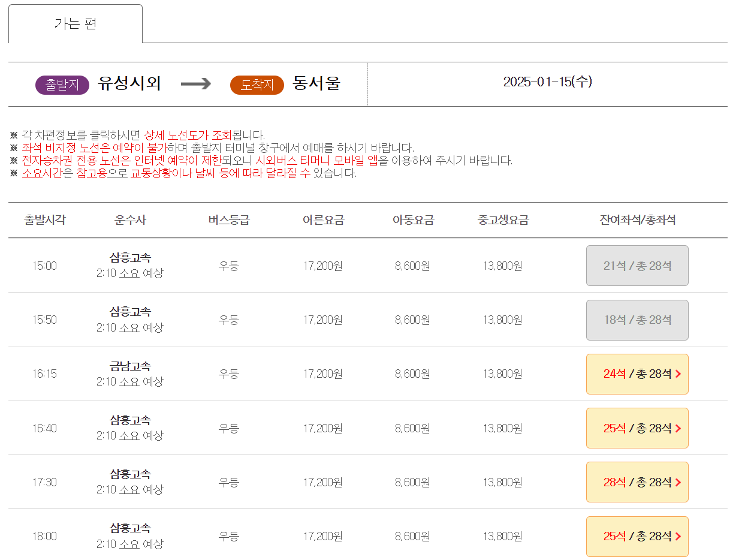Switch to the 가는 편 tab
745x560 pixels.
coord(76,24)
